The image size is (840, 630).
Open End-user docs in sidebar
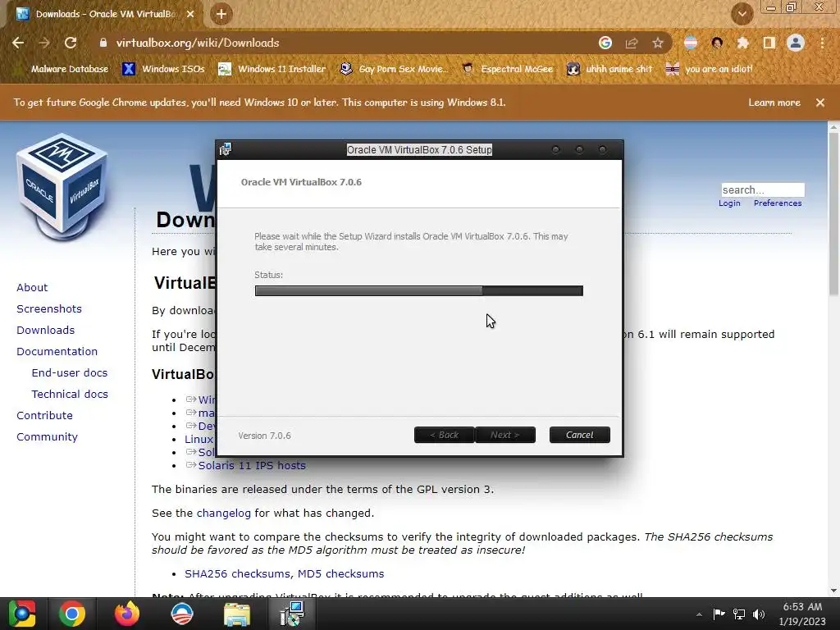(70, 373)
